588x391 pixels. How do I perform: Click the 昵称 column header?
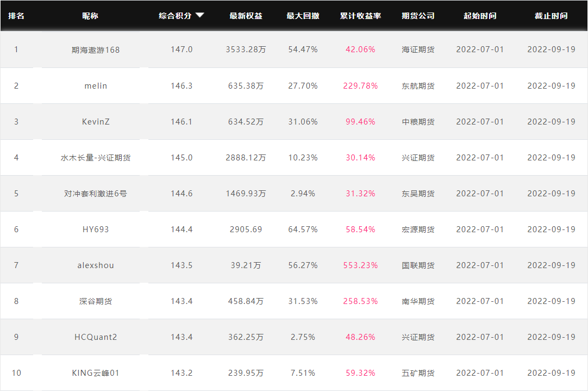pyautogui.click(x=90, y=16)
